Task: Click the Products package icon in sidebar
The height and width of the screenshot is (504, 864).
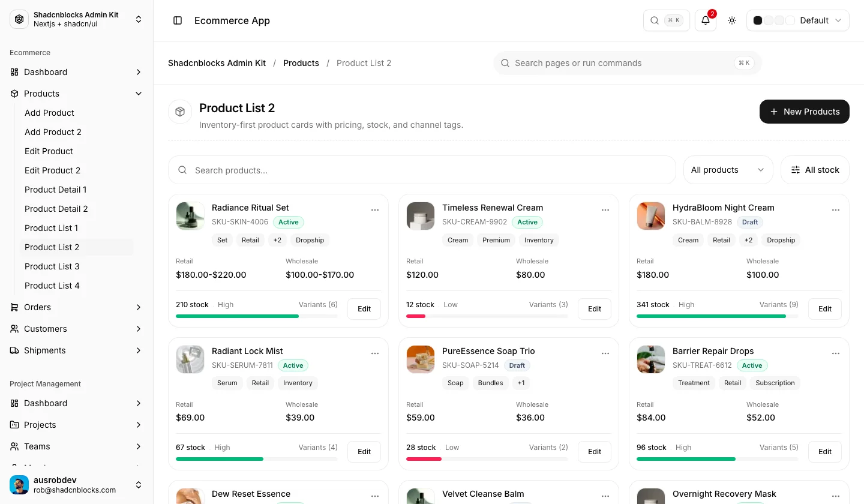Action: [14, 94]
